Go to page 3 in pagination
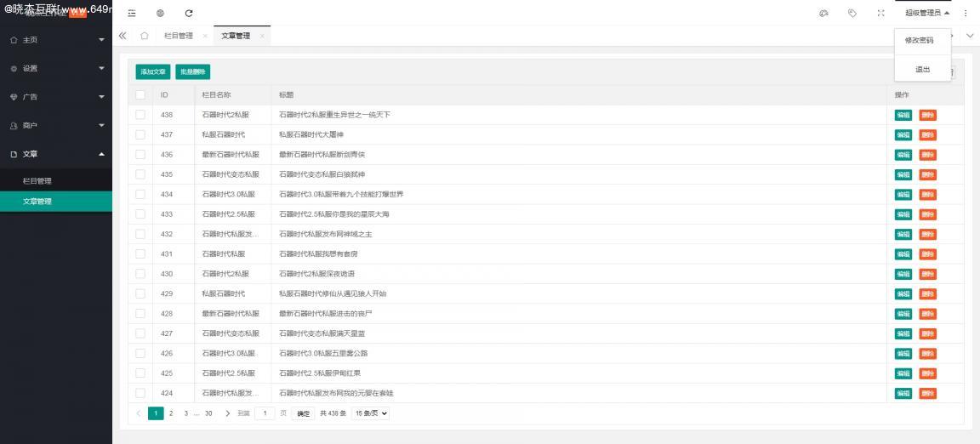Image resolution: width=980 pixels, height=444 pixels. tap(186, 413)
